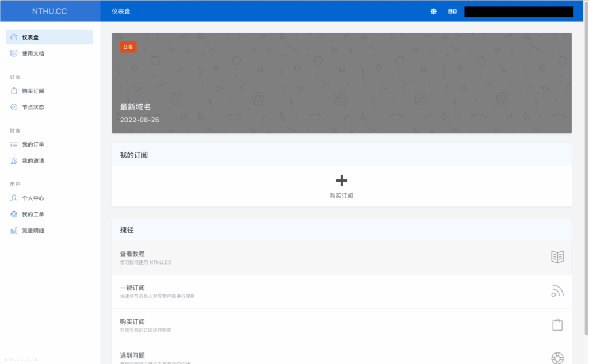Image resolution: width=589 pixels, height=364 pixels.
Task: Click the plus icon under 我的订阅
Action: pos(342,181)
